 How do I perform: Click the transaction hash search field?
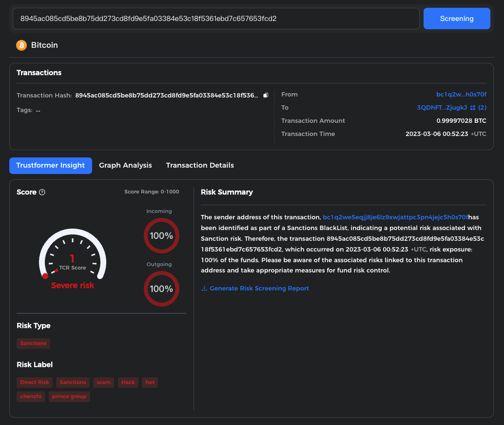216,19
